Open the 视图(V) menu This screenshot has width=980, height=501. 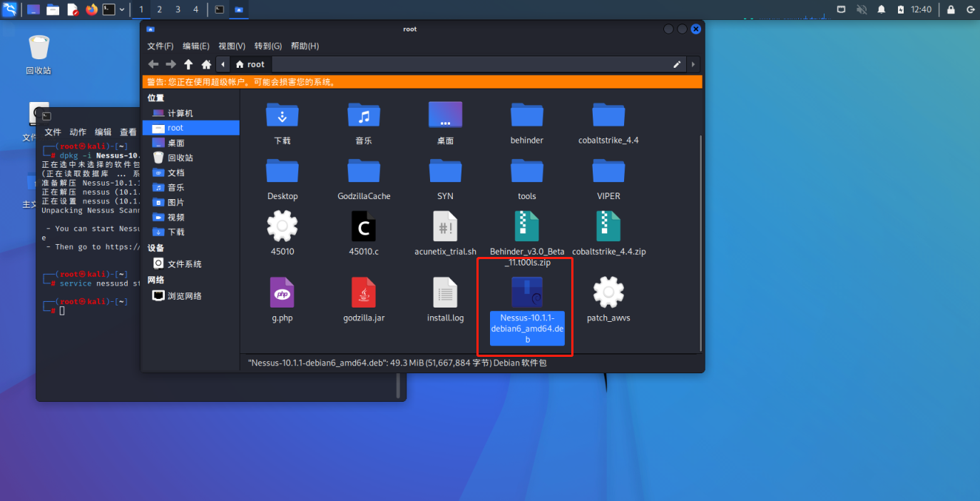pyautogui.click(x=232, y=46)
